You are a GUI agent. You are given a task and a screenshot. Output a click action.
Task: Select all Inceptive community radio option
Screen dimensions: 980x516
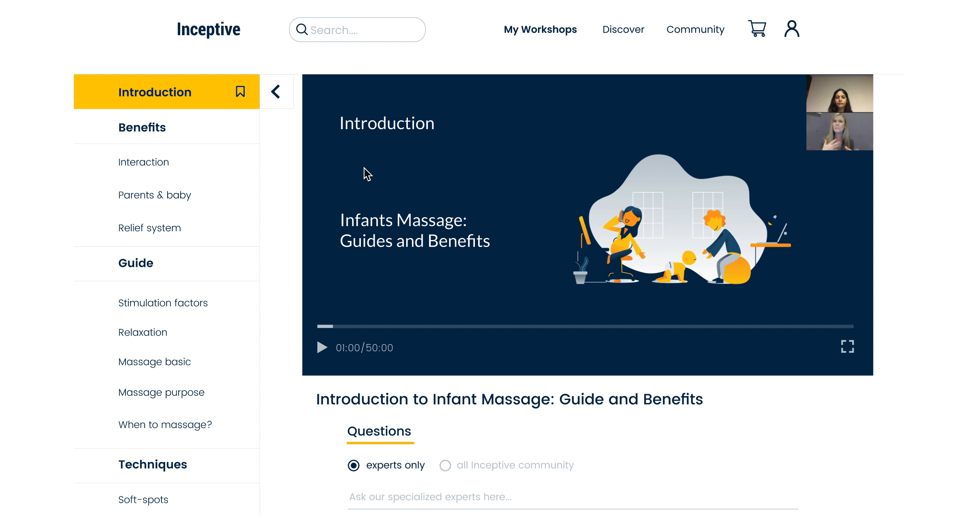tap(445, 465)
